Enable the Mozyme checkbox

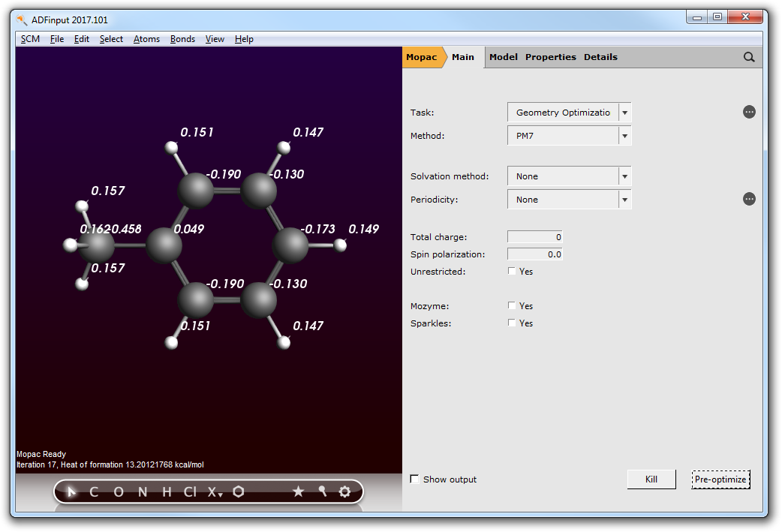[x=512, y=305]
